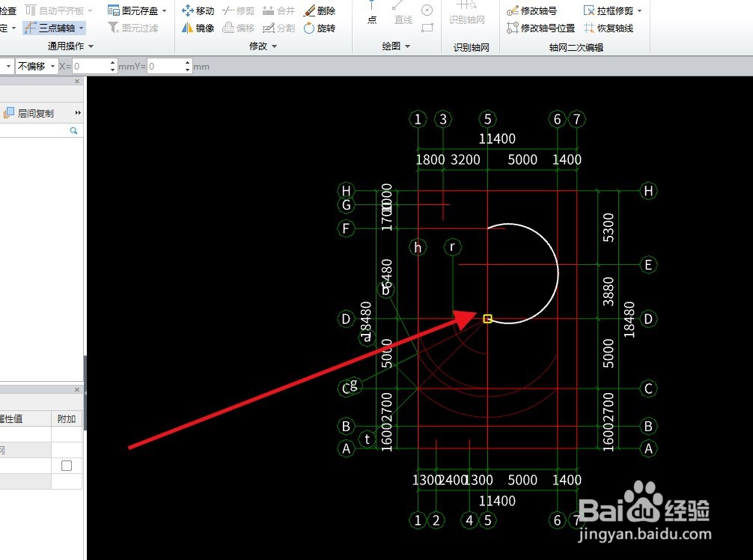Click the 层间复制 button

click(28, 113)
